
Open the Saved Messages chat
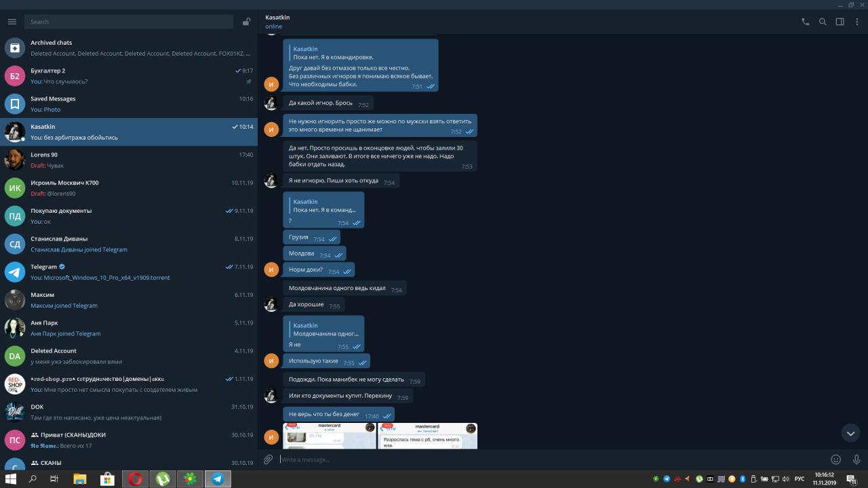coord(129,104)
